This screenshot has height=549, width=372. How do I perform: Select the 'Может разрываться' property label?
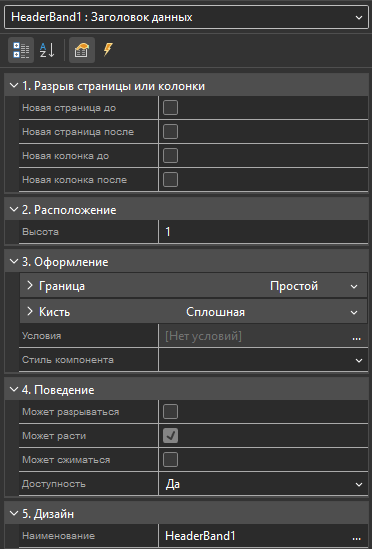[x=71, y=412]
